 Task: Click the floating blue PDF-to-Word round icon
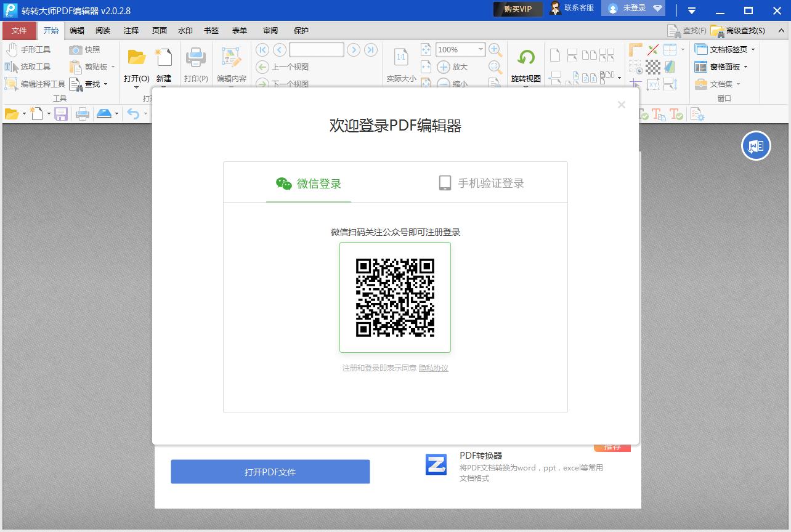tap(756, 146)
